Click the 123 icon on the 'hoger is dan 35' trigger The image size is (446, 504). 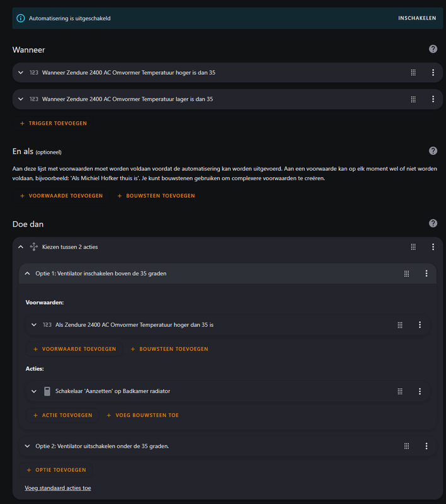(34, 72)
